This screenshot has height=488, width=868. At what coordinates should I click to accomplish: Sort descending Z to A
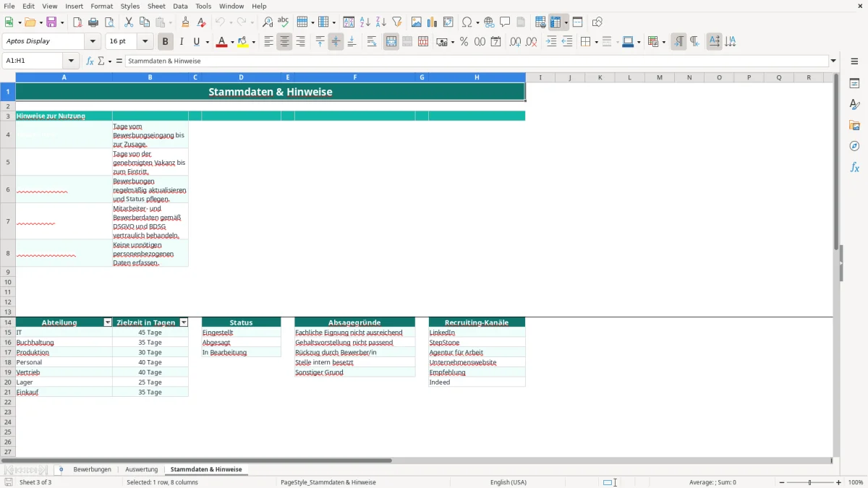[x=381, y=22]
